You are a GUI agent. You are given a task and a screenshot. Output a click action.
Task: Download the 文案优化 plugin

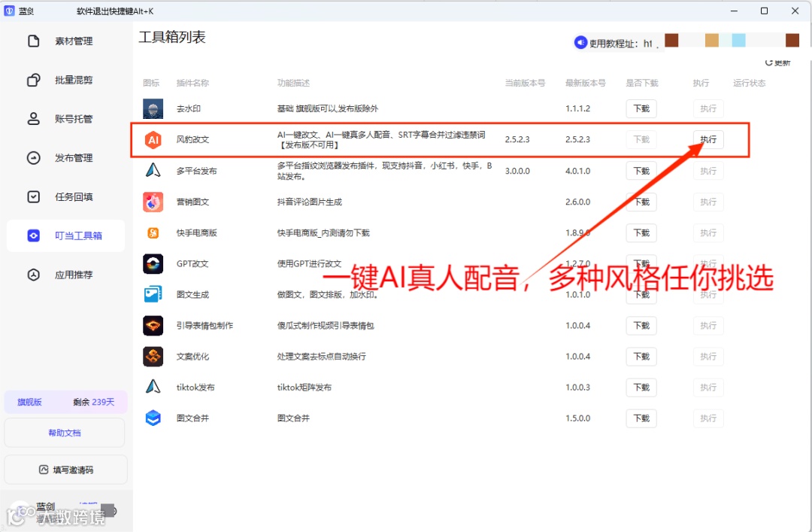pyautogui.click(x=641, y=356)
